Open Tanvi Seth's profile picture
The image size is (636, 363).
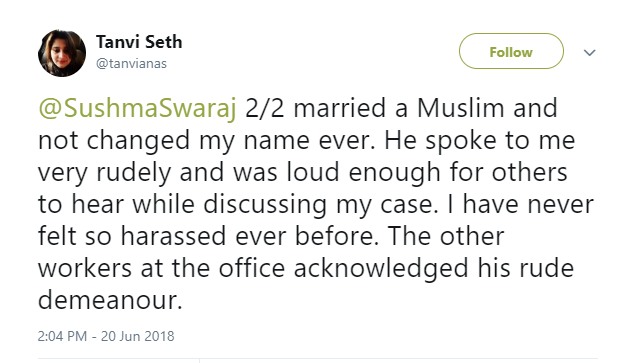tap(62, 53)
